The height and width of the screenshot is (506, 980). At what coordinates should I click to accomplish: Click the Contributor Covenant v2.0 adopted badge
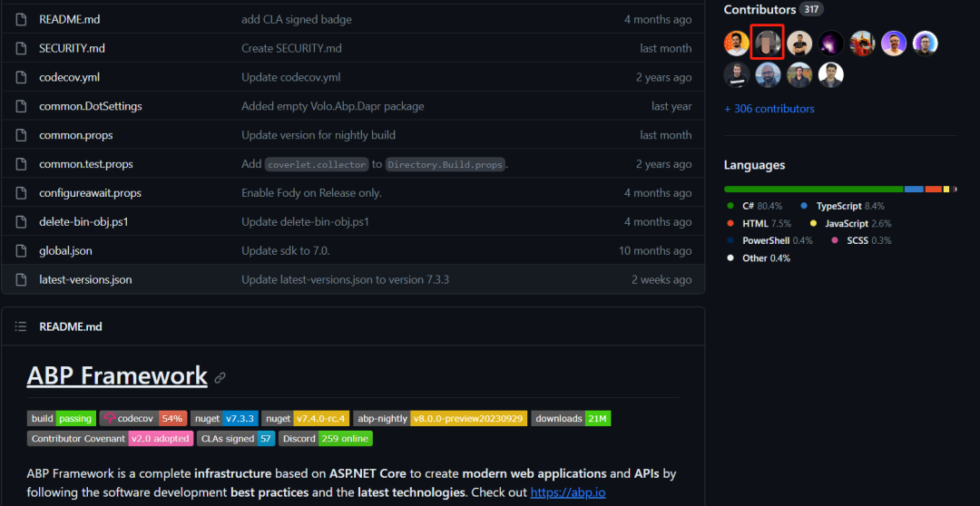[110, 439]
